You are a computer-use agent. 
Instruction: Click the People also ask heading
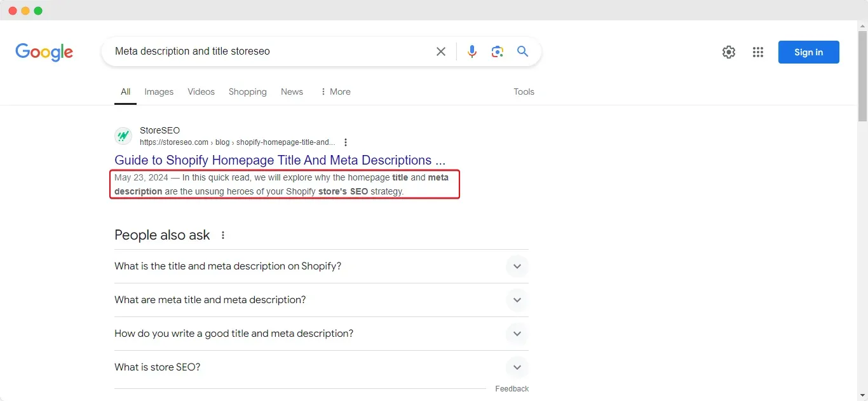tap(162, 235)
